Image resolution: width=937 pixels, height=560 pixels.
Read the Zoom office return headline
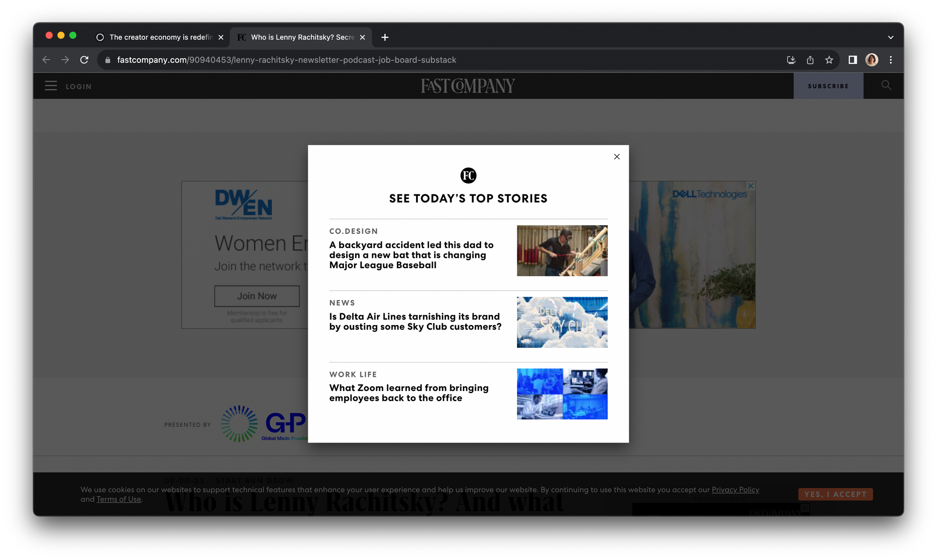point(409,393)
